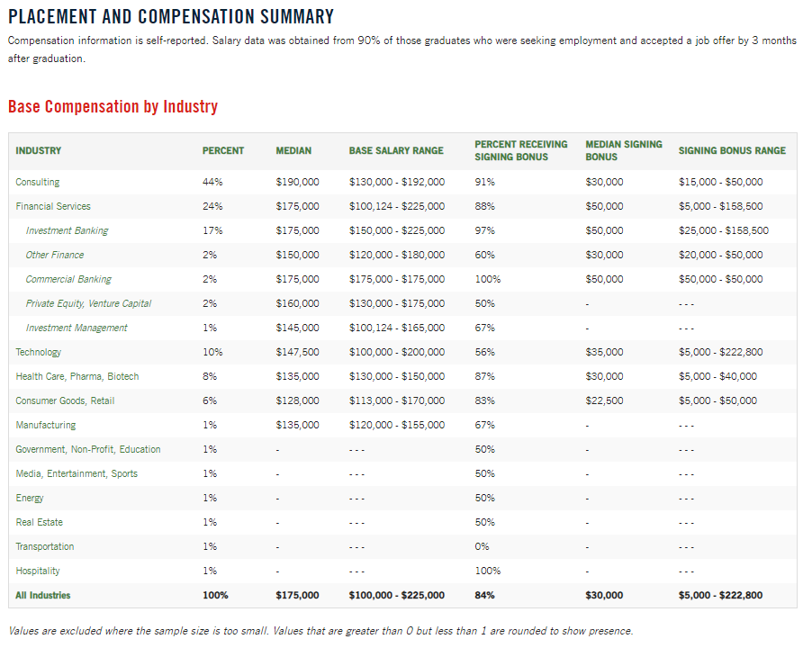Select the Financial Services row label
The height and width of the screenshot is (648, 812).
tap(53, 206)
